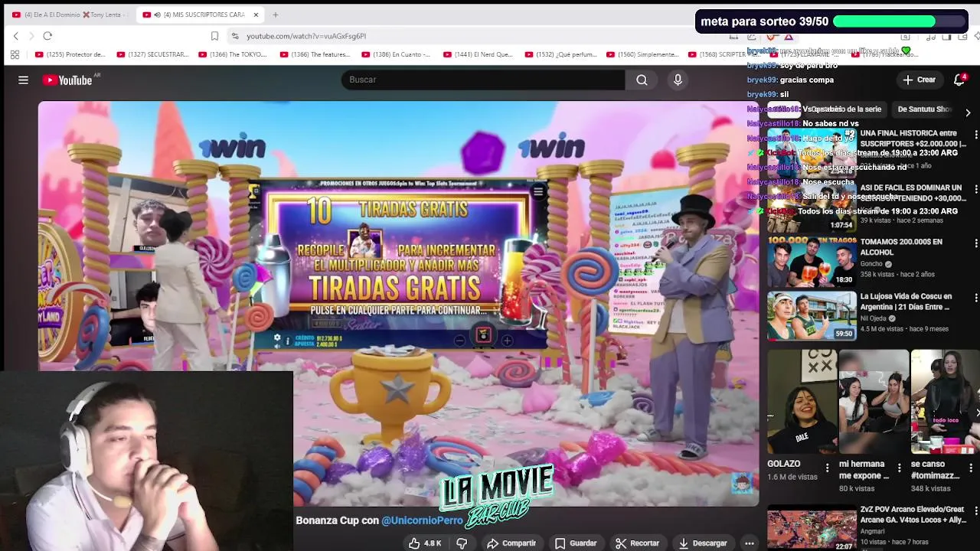Viewport: 980px width, 551px height.
Task: Close the MIS SUSCRIPTORES CARA tab
Action: pos(256,15)
